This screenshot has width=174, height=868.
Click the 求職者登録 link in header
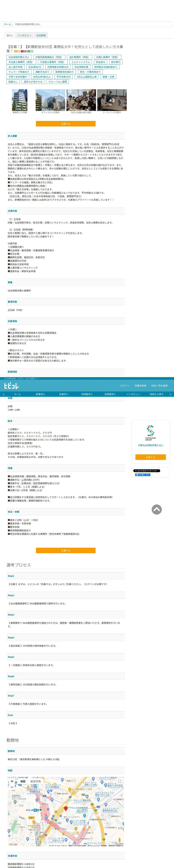[x=140, y=386]
